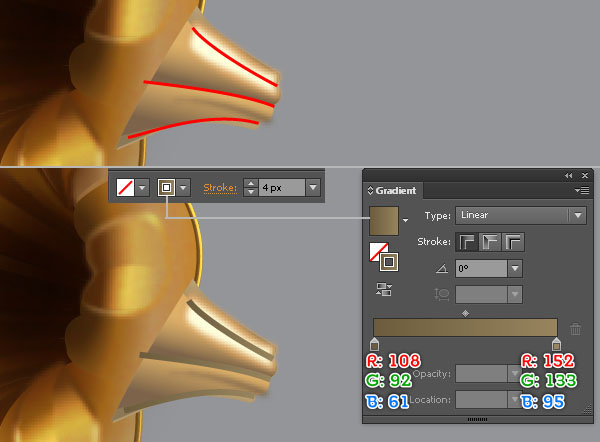Open the gradient Type Linear dropdown
This screenshot has width=600, height=442.
pyautogui.click(x=520, y=215)
